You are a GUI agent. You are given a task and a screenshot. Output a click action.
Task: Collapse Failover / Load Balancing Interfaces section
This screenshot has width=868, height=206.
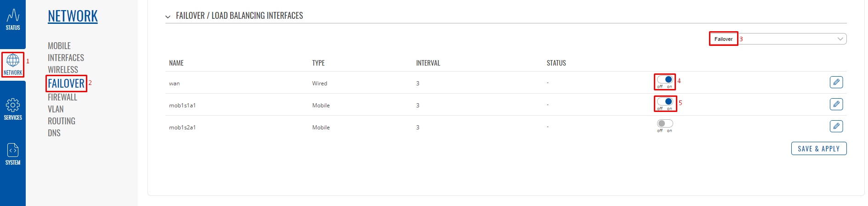point(168,17)
